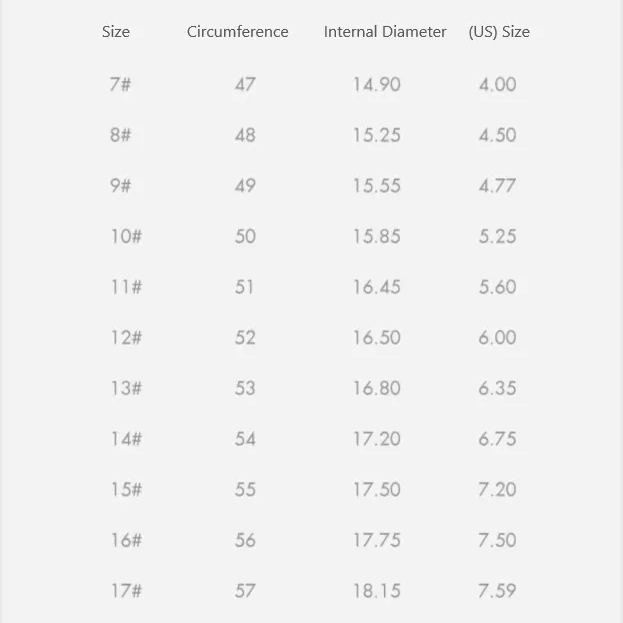Click the Internal Diameter column header
The image size is (623, 623).
385,32
